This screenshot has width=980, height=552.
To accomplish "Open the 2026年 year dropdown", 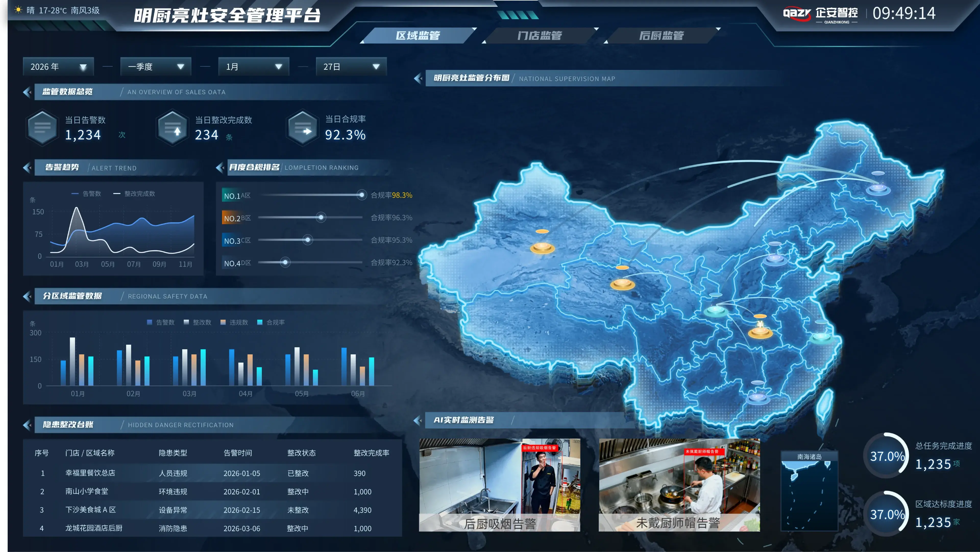I will click(x=58, y=67).
